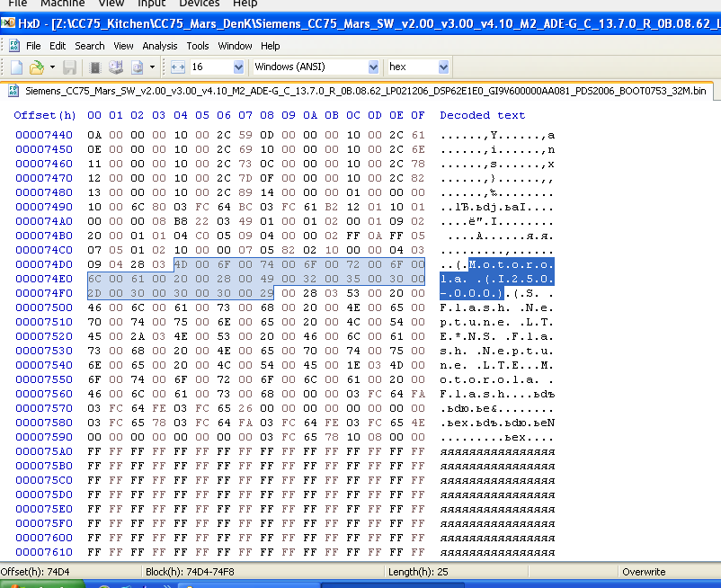Open the Window menu
Image resolution: width=721 pixels, height=588 pixels.
(235, 46)
